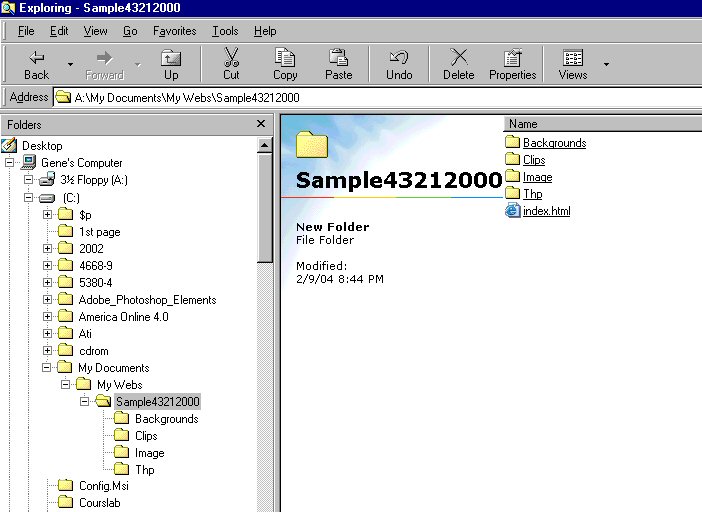This screenshot has height=512, width=702.
Task: Select the 3½ Floppy (A:) drive icon
Action: pyautogui.click(x=47, y=180)
